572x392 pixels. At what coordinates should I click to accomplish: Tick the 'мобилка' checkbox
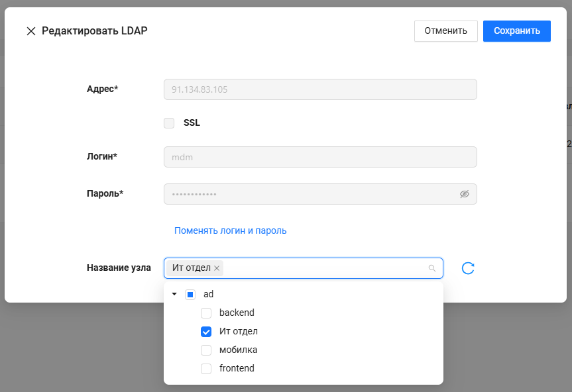(x=206, y=350)
